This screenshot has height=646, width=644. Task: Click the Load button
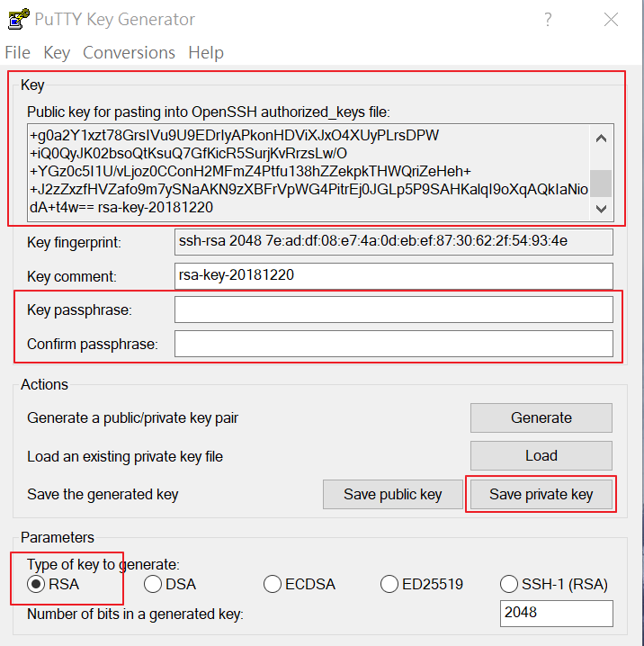(x=541, y=455)
